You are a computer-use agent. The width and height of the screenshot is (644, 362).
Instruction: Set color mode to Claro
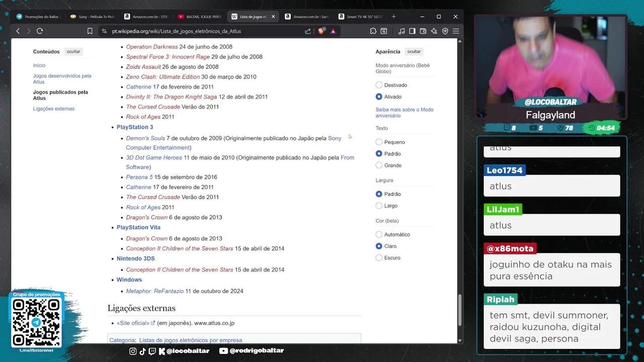pos(379,246)
